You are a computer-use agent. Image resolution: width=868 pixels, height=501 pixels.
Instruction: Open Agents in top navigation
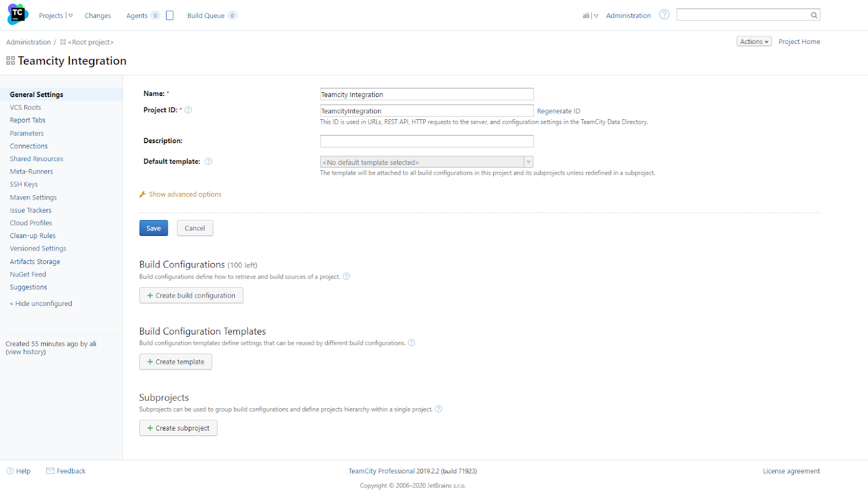pos(137,16)
